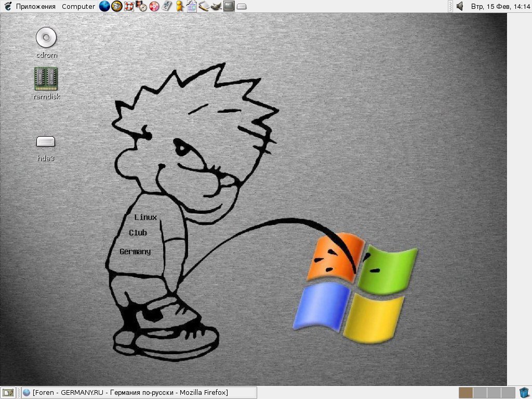Open the terminal monitor launcher

[x=229, y=6]
